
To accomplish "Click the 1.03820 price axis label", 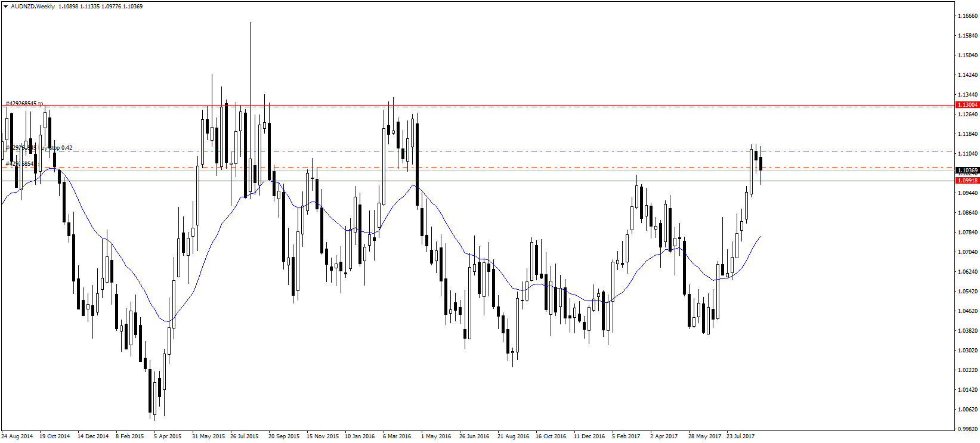I will [x=967, y=331].
